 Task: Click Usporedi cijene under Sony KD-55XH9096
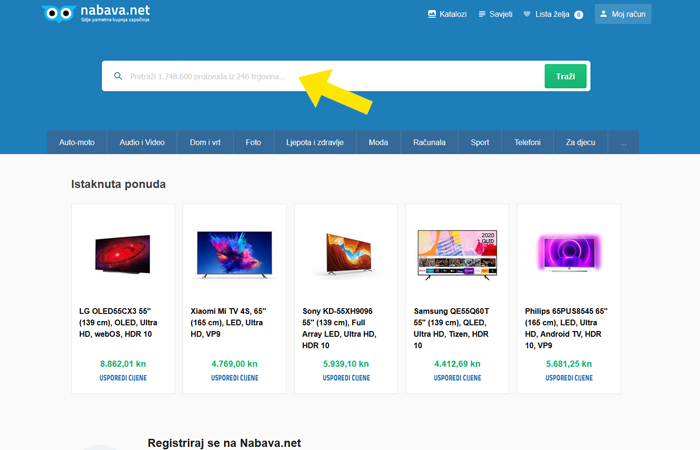tap(346, 378)
